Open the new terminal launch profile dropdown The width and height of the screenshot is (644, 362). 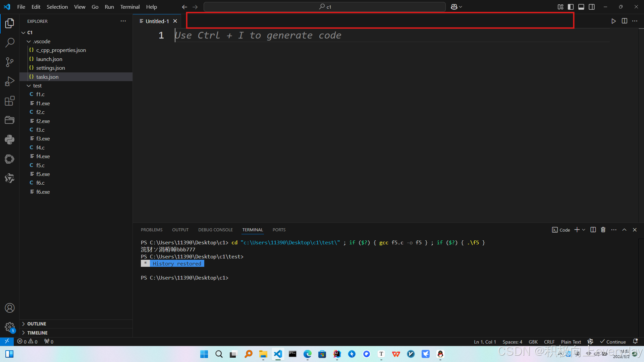(584, 230)
